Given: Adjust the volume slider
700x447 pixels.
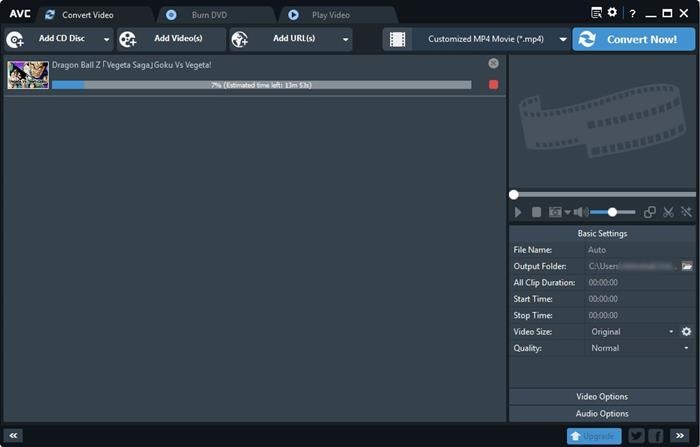Looking at the screenshot, I should coord(612,212).
